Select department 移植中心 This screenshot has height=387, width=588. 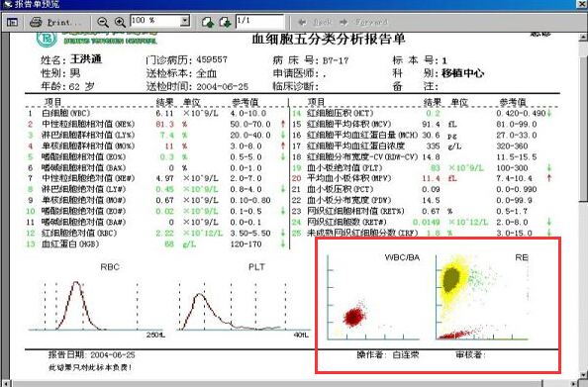click(x=462, y=73)
